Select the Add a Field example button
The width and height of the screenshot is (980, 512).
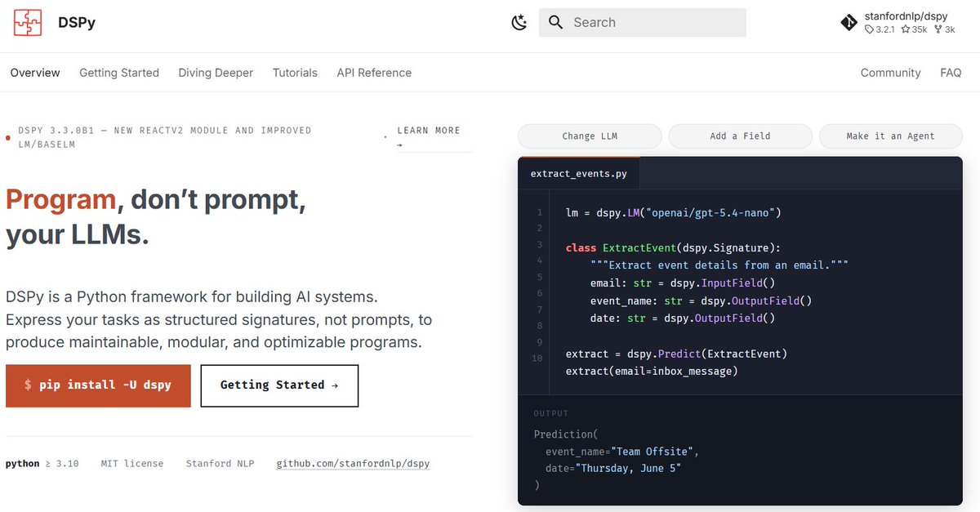coord(740,136)
